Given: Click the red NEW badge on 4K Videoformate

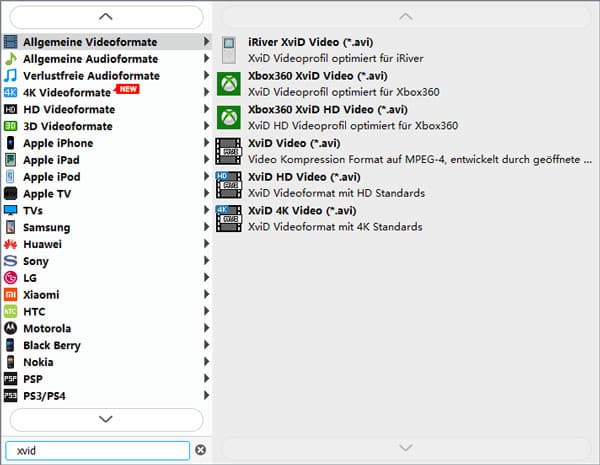Looking at the screenshot, I should pos(128,89).
